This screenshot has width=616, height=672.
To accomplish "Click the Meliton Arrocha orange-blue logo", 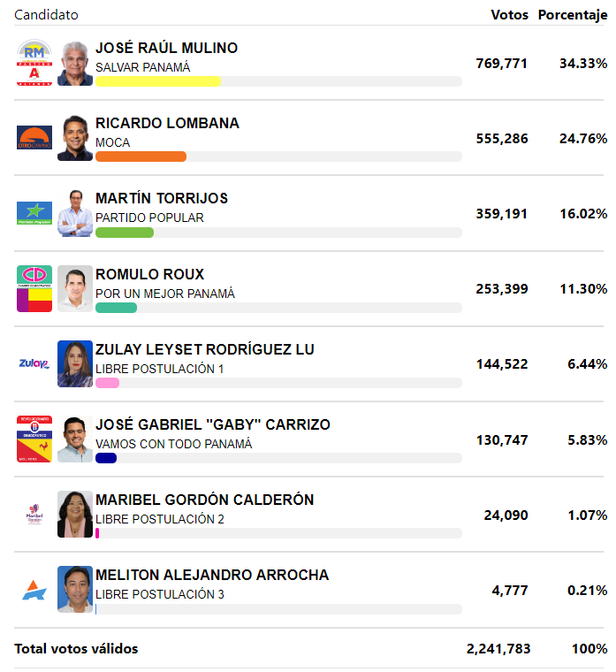I will click(x=34, y=590).
